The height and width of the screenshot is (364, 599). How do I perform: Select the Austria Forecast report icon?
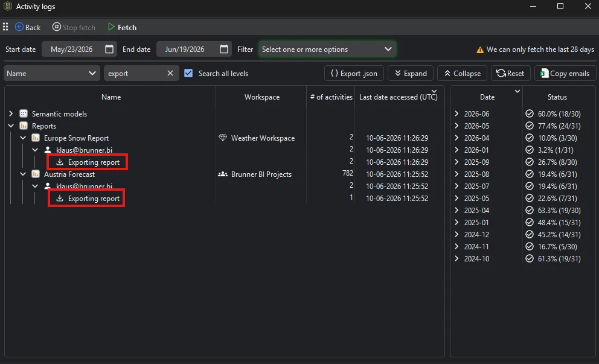click(x=36, y=174)
